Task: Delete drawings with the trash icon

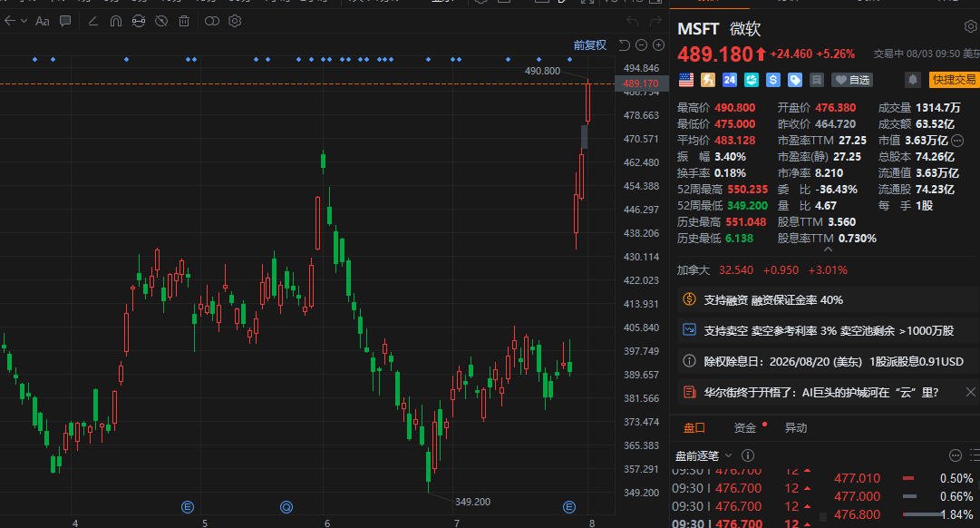Action: click(184, 21)
